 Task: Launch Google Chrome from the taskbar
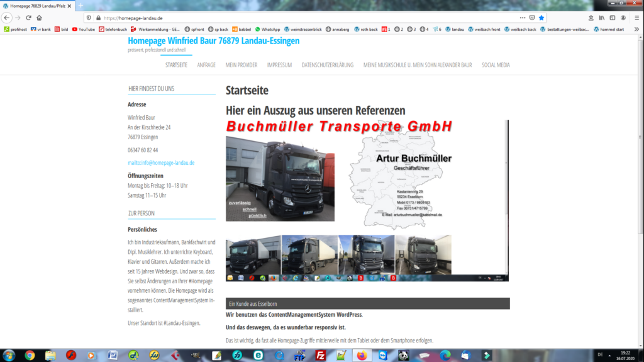[x=30, y=355]
